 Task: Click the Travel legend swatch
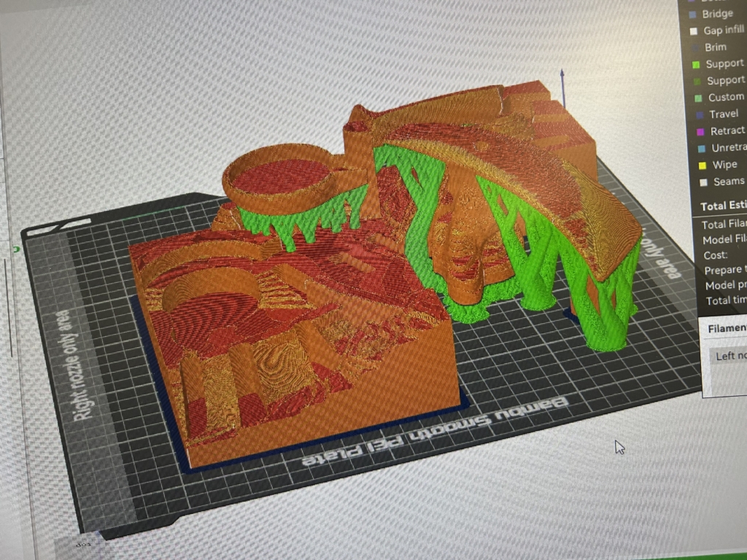[700, 115]
